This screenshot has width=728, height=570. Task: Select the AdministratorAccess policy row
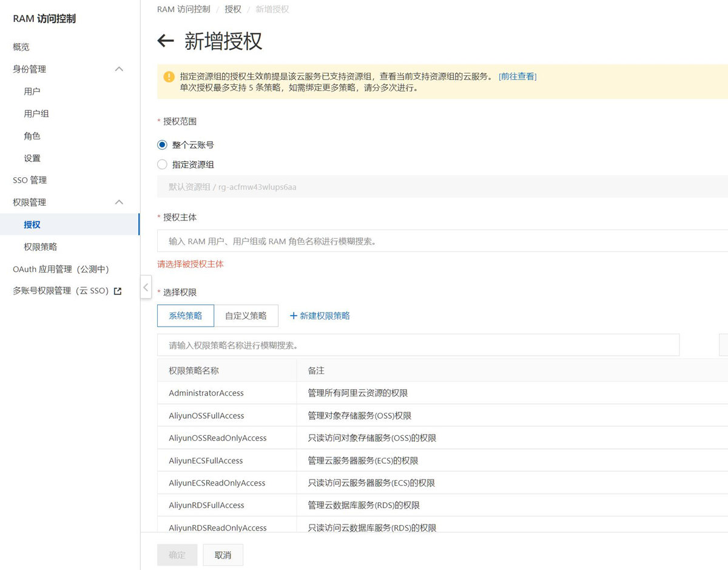pos(206,393)
